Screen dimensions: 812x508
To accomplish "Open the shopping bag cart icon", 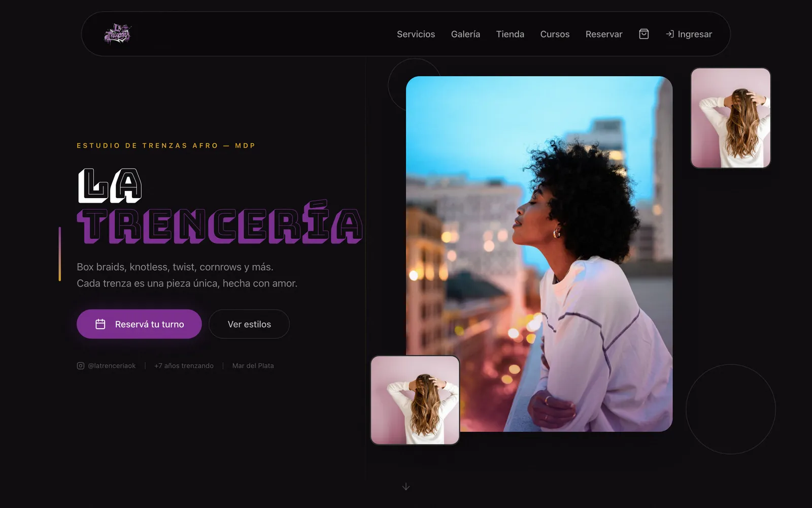I will point(644,34).
